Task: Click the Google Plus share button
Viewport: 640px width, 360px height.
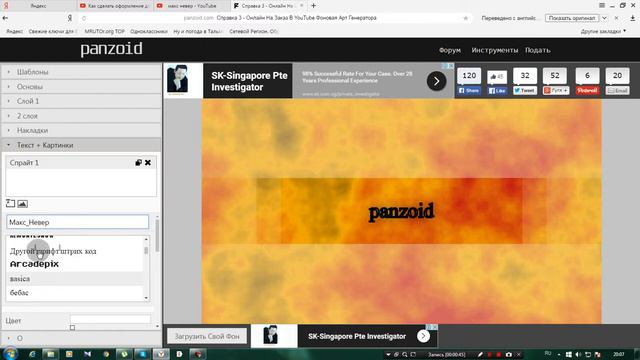Action: click(x=556, y=91)
